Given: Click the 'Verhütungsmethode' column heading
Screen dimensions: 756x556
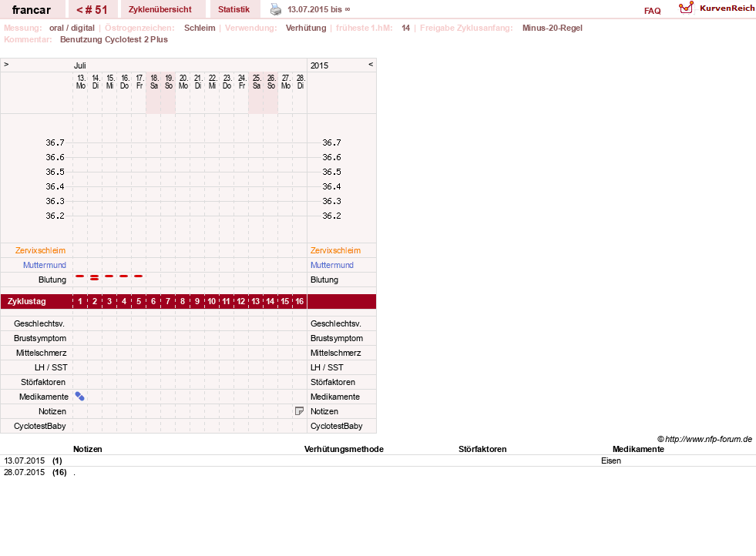Looking at the screenshot, I should click(344, 449).
